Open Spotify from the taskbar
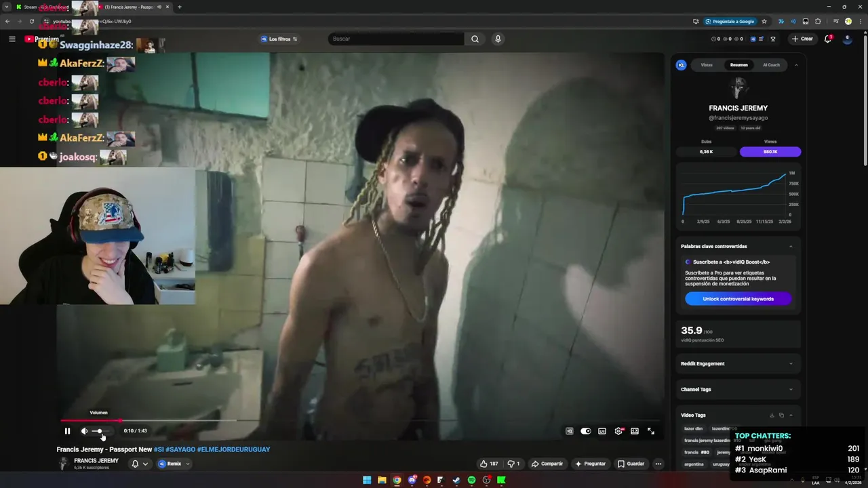This screenshot has width=868, height=488. [471, 480]
